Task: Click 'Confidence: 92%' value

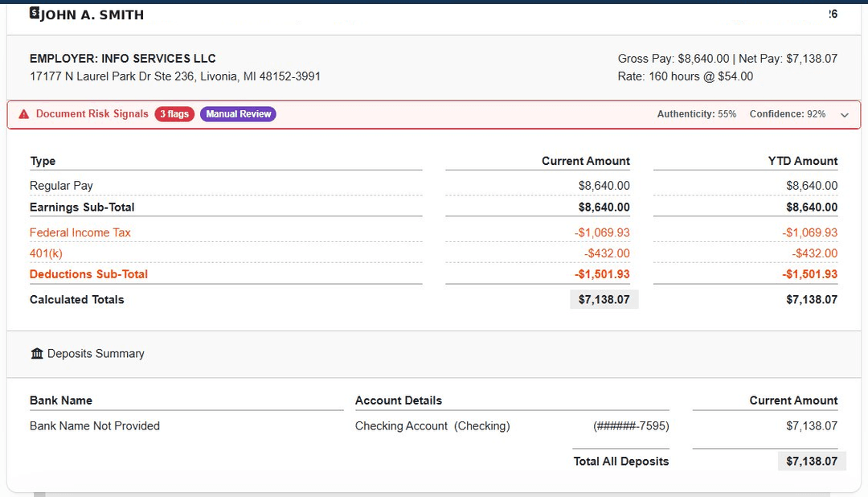Action: pos(787,114)
